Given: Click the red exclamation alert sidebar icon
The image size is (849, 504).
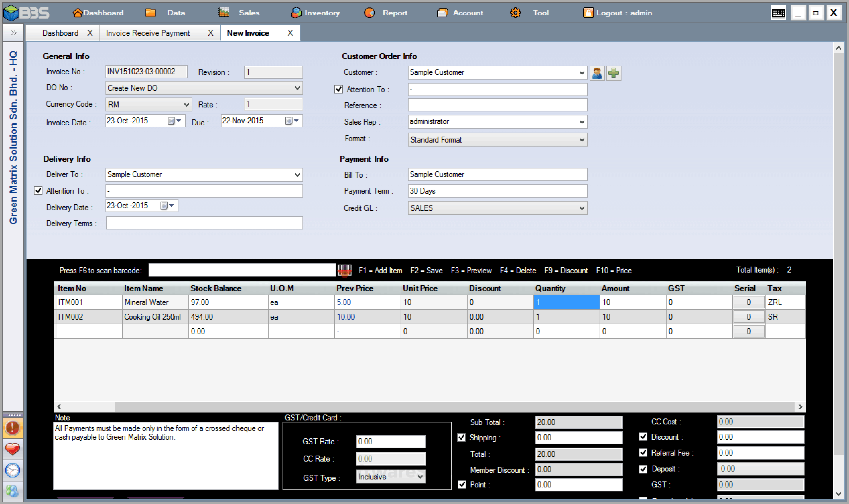Looking at the screenshot, I should [13, 428].
